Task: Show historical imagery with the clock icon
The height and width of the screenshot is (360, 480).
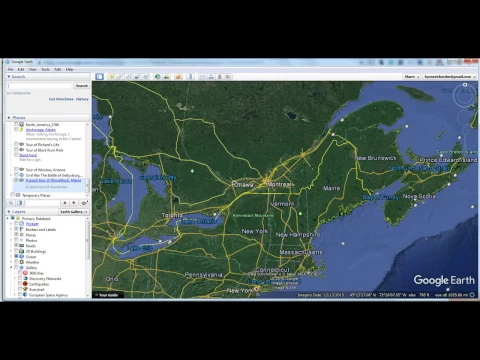Action: [158, 77]
